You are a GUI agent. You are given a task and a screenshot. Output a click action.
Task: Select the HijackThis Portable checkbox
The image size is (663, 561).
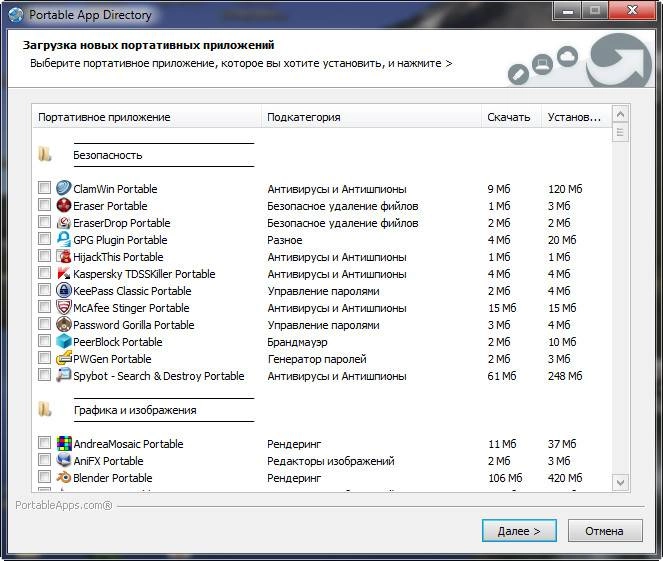[x=44, y=255]
